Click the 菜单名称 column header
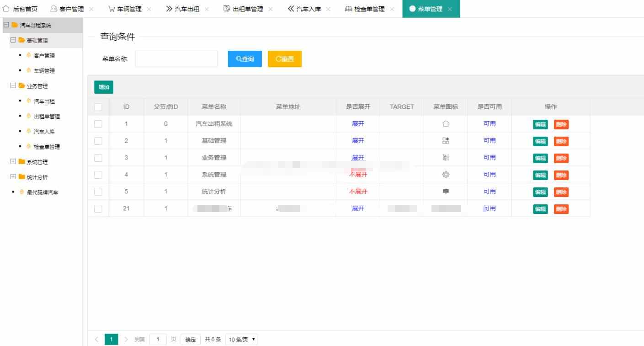 [214, 107]
